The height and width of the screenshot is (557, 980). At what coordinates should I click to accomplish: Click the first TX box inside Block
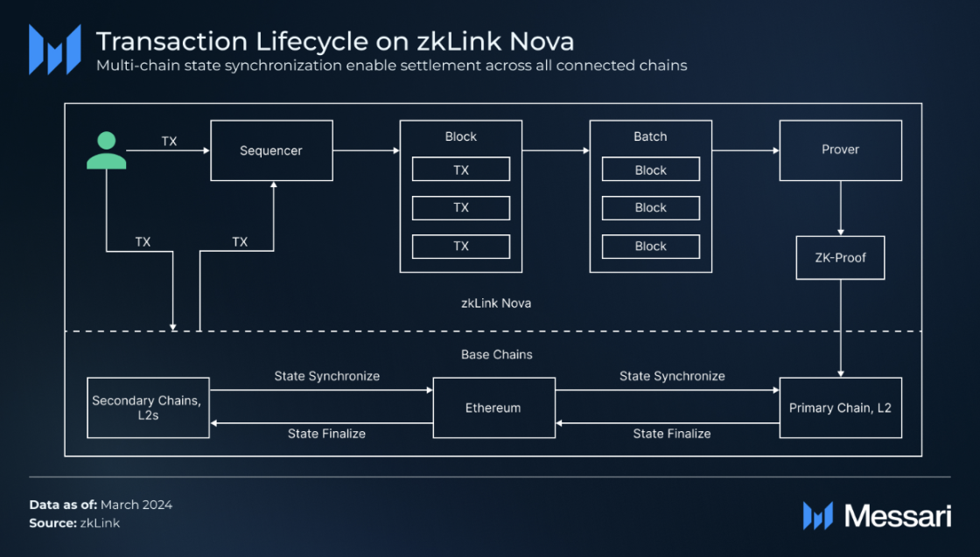click(x=461, y=170)
